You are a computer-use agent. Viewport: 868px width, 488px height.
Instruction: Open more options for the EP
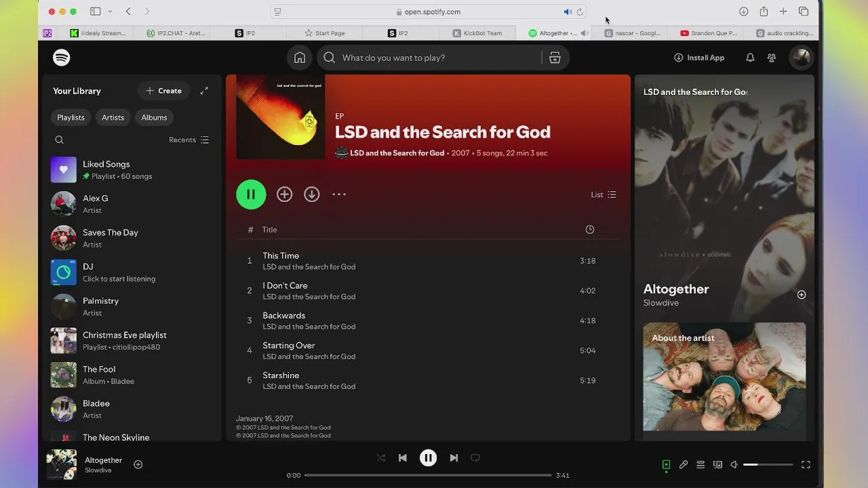click(339, 195)
